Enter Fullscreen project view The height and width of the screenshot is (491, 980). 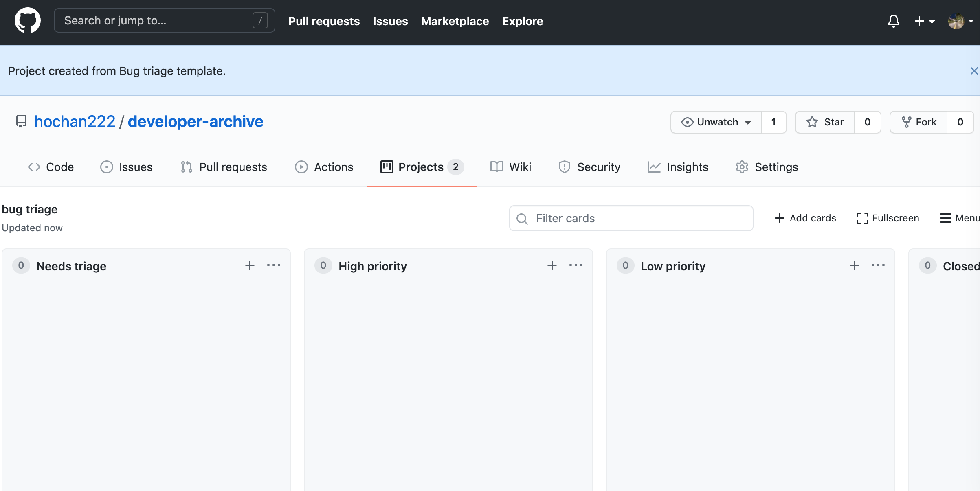pyautogui.click(x=888, y=218)
